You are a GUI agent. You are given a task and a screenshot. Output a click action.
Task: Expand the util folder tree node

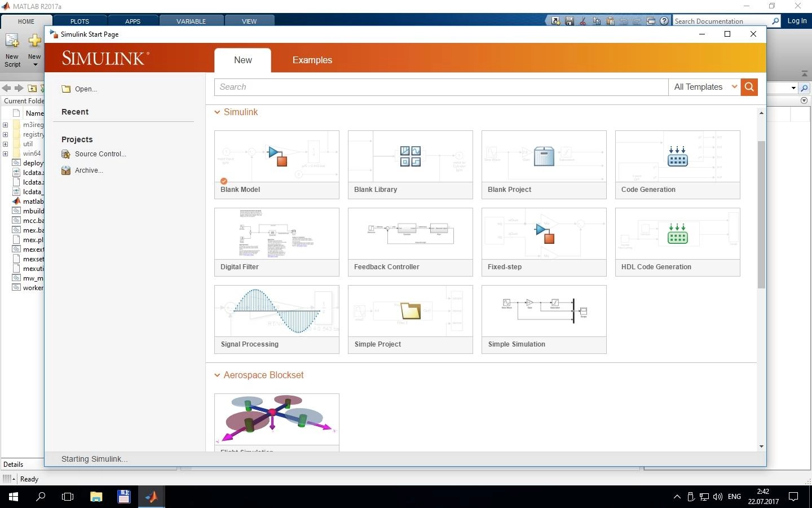5,144
